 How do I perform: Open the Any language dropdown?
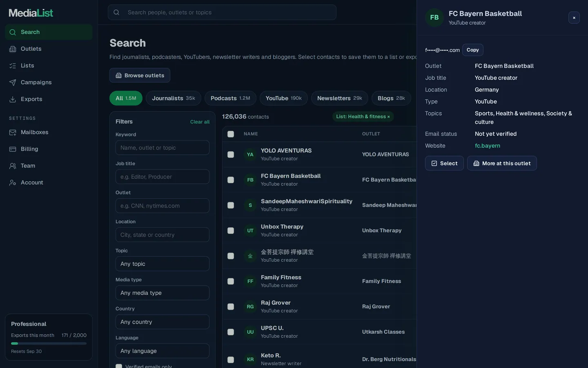[x=163, y=351]
